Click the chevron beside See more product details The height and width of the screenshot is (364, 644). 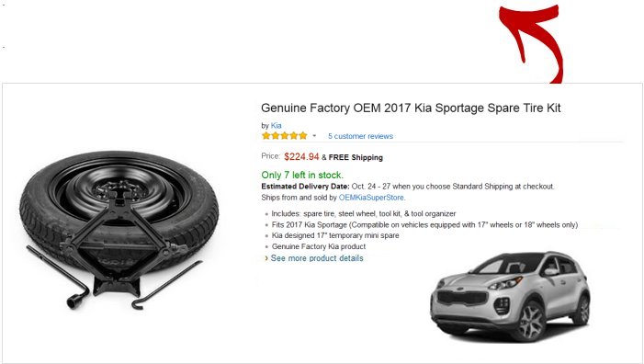pyautogui.click(x=266, y=258)
